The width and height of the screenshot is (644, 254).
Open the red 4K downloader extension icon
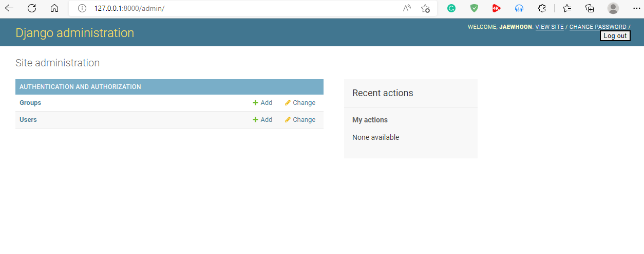[496, 8]
